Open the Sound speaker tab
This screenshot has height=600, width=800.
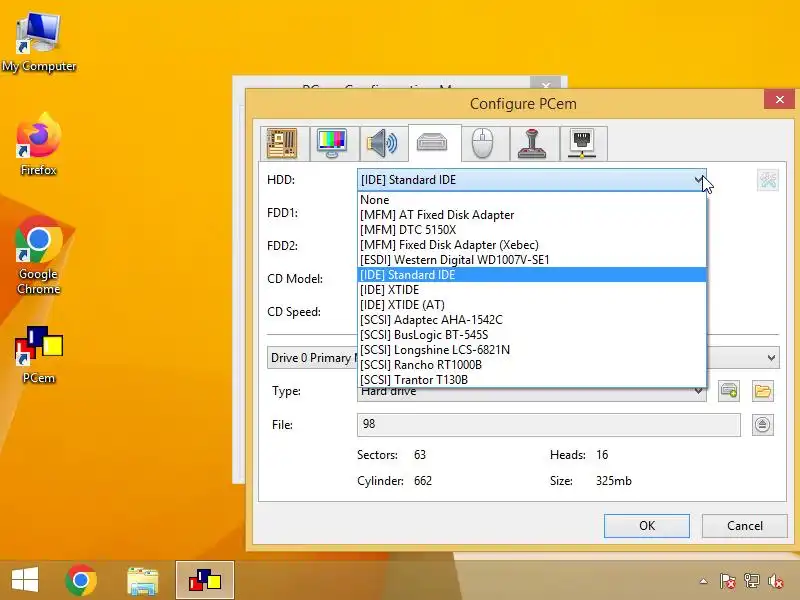382,143
